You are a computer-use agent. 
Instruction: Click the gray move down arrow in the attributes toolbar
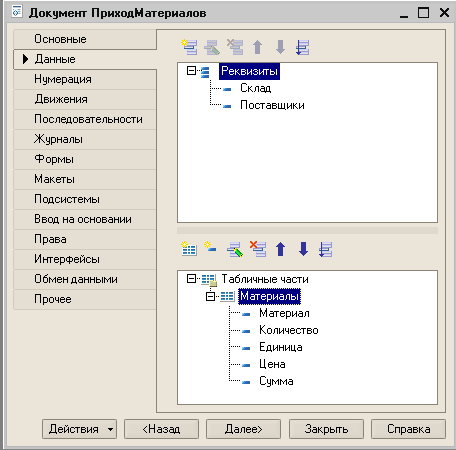pyautogui.click(x=280, y=47)
